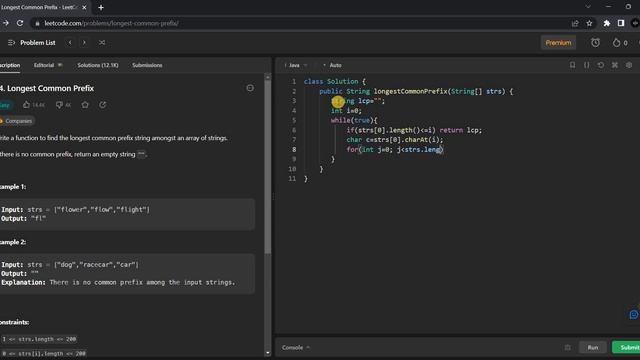Screen dimensions: 640x360
Task: Format code with braces icon
Action: tap(587, 65)
